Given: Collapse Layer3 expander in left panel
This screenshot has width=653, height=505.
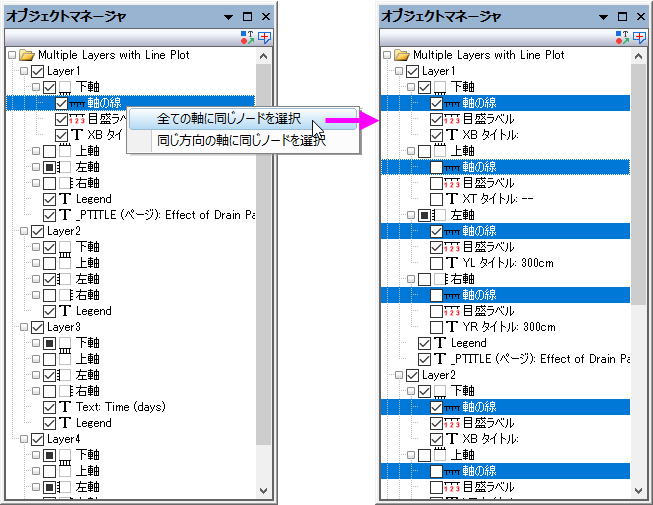Looking at the screenshot, I should pos(24,327).
